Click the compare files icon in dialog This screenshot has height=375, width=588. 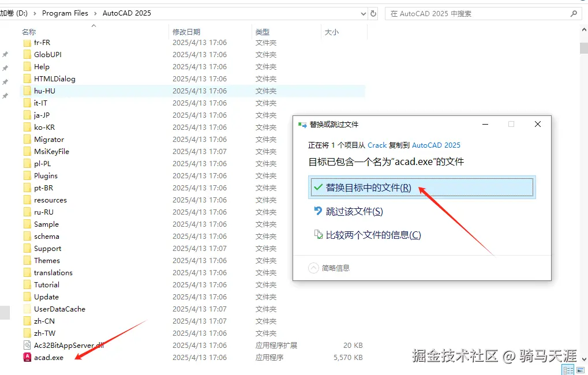318,235
